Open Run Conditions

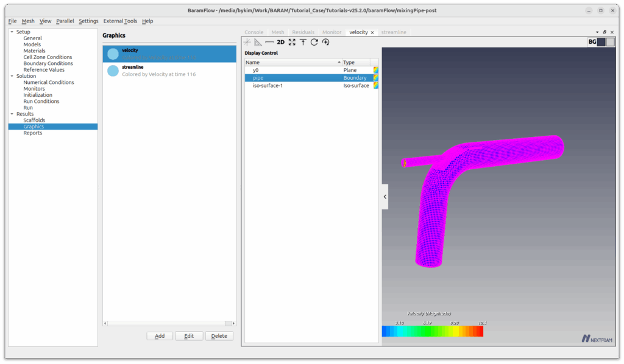pyautogui.click(x=41, y=101)
